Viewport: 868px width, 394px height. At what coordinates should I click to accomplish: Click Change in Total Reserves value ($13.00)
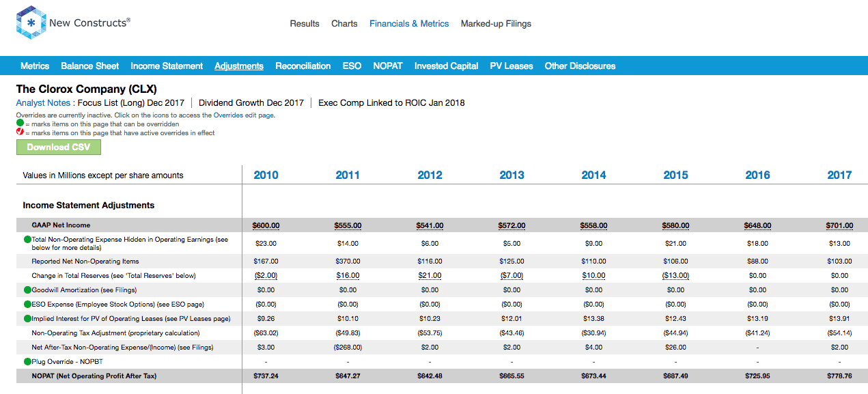pos(675,276)
